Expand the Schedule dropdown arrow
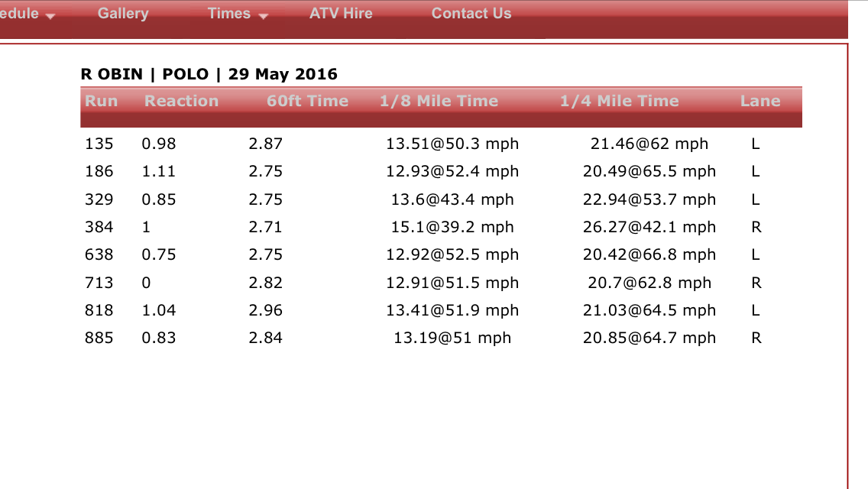The image size is (868, 489). tap(50, 16)
